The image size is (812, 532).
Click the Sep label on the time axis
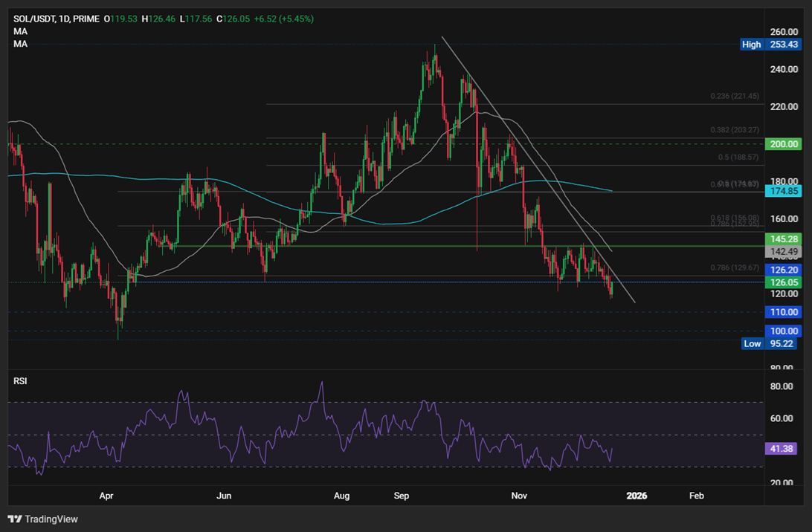(x=401, y=496)
